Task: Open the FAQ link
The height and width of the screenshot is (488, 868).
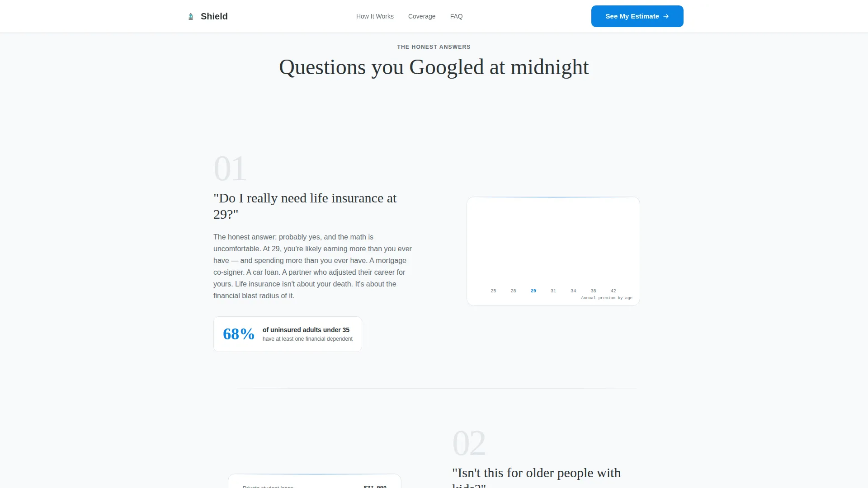Action: [456, 16]
